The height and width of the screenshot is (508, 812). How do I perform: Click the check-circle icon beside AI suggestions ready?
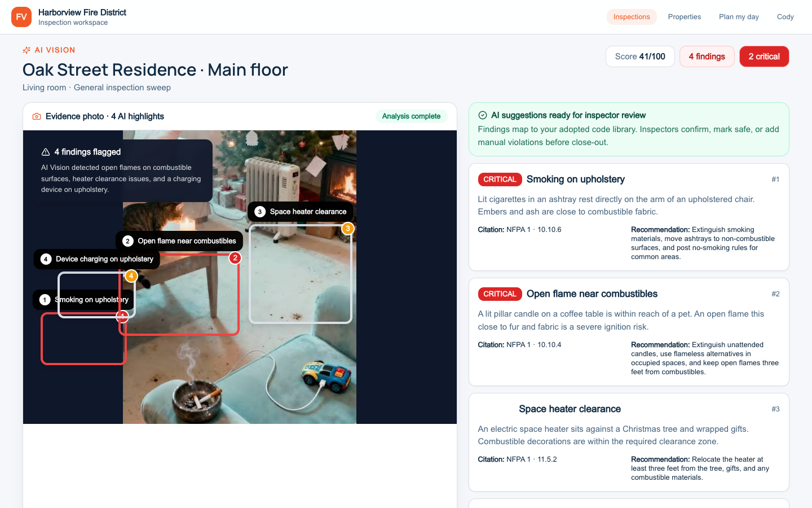click(483, 115)
